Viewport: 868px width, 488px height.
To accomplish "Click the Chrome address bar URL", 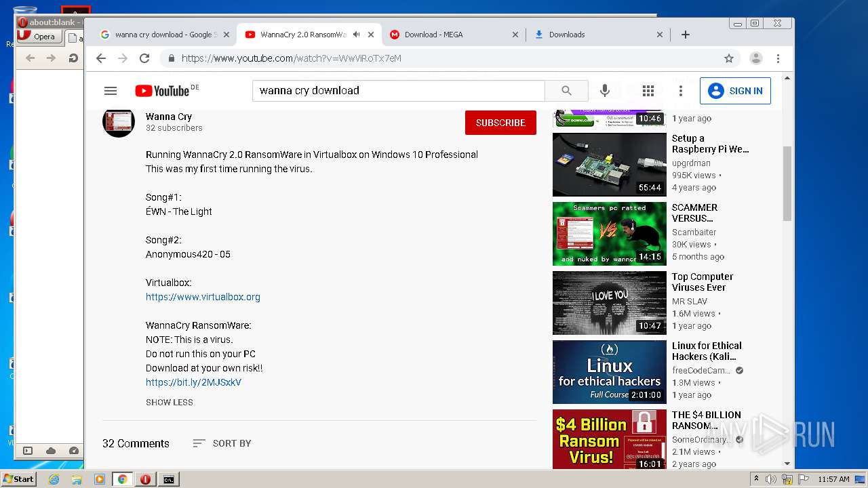I will (x=292, y=58).
